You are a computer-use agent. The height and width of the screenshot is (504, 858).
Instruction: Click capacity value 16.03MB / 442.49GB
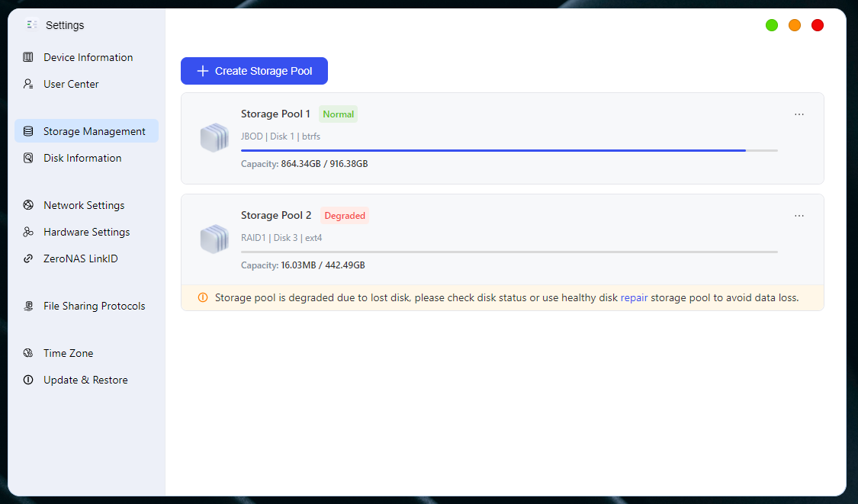pos(323,265)
